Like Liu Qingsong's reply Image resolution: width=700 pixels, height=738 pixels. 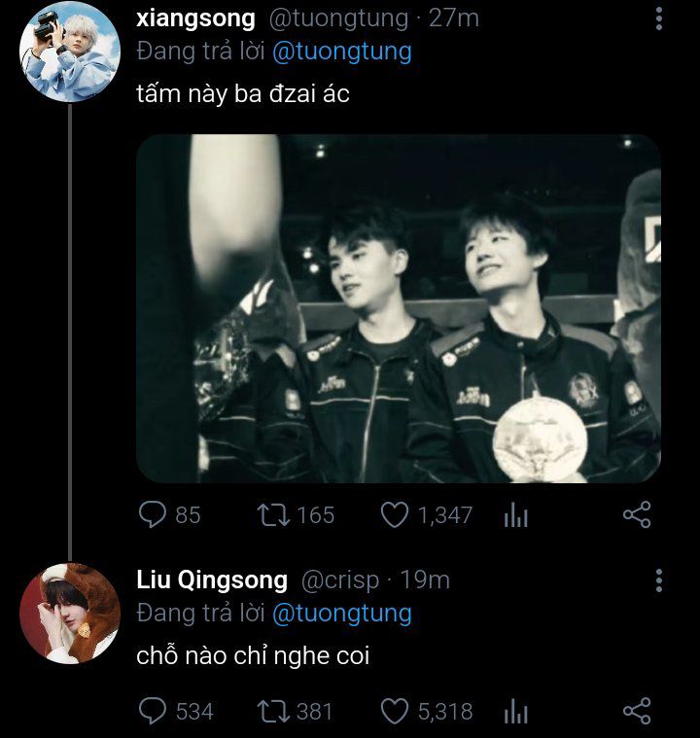(394, 711)
